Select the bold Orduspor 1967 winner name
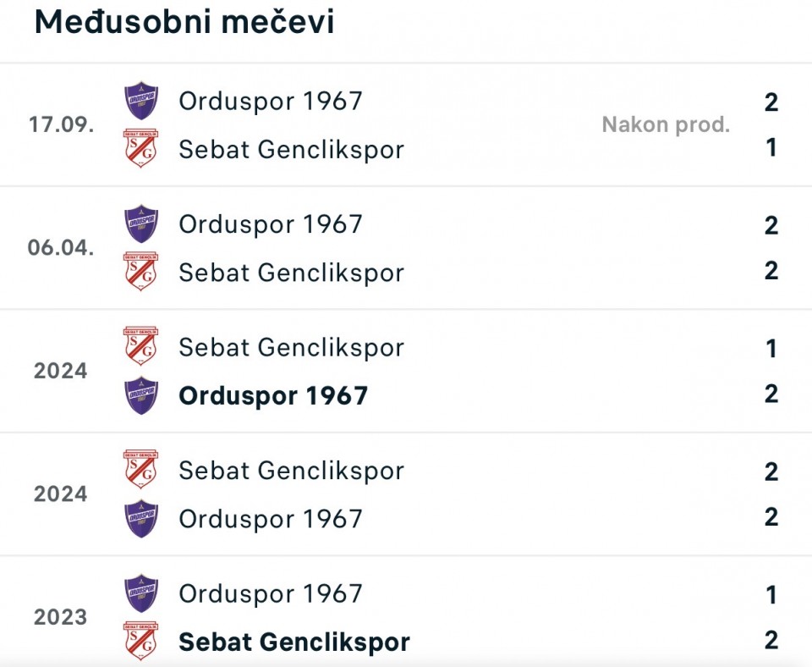This screenshot has height=667, width=812. 273,396
